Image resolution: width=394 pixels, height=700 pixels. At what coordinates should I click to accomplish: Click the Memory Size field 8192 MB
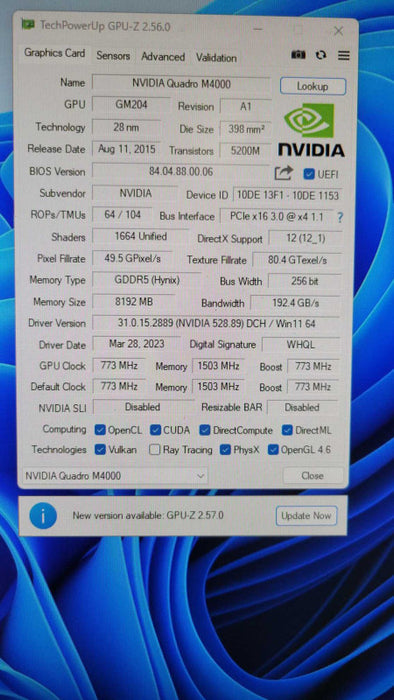click(x=134, y=302)
